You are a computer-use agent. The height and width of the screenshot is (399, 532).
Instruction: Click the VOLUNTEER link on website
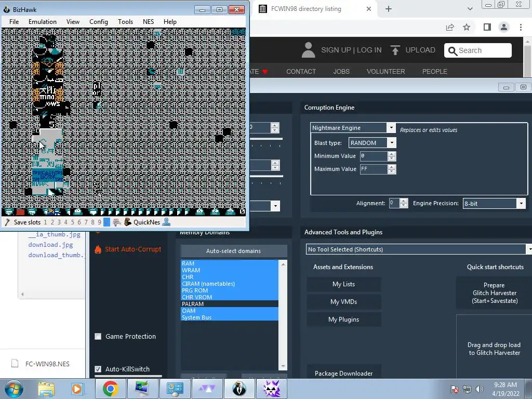pos(386,72)
